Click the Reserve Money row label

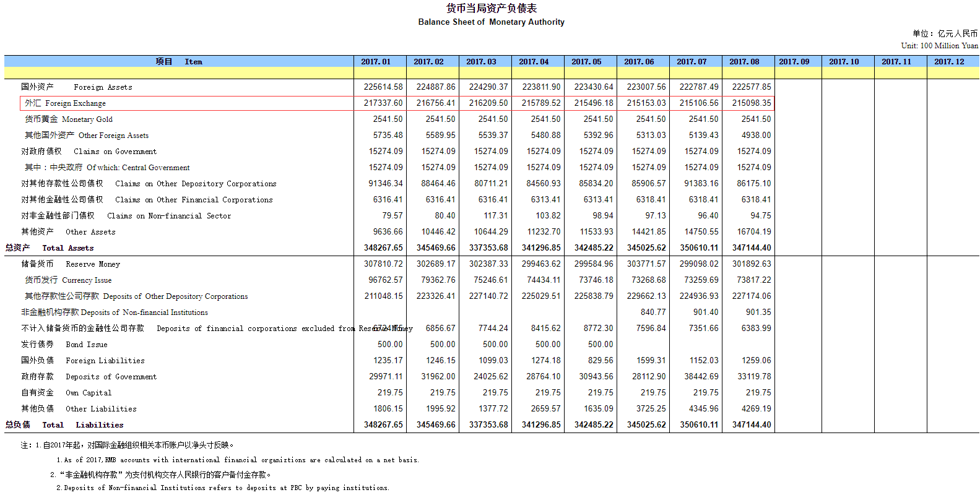(71, 264)
